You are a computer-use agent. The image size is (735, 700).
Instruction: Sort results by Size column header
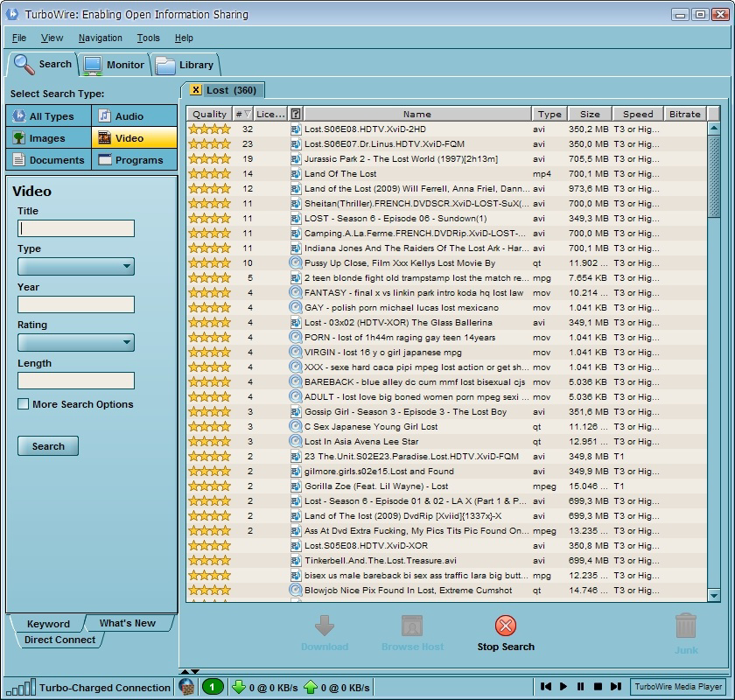click(x=590, y=114)
